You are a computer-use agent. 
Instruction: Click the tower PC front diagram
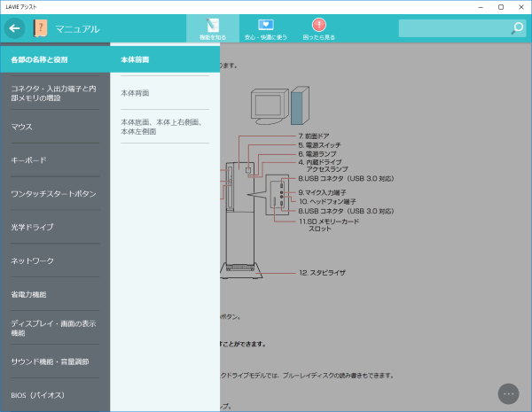[241, 221]
